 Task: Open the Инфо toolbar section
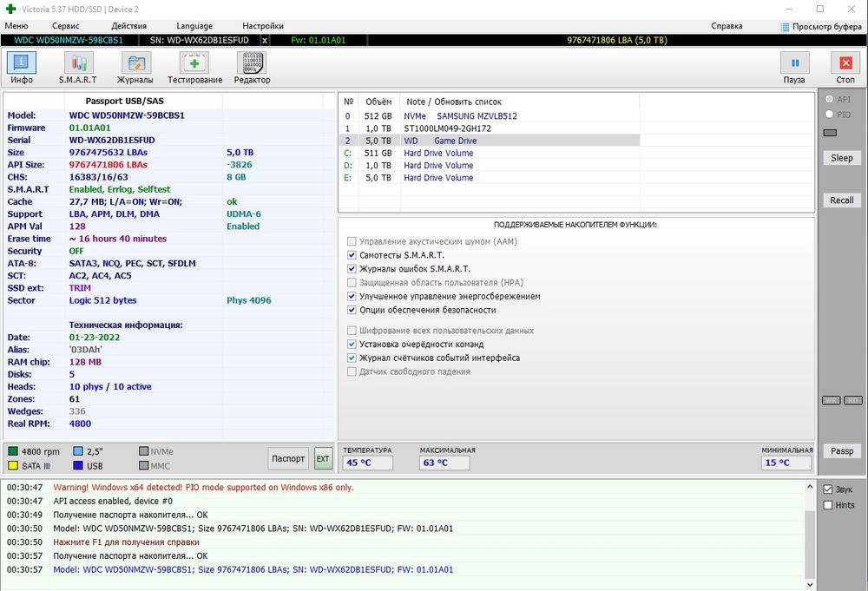(x=22, y=68)
